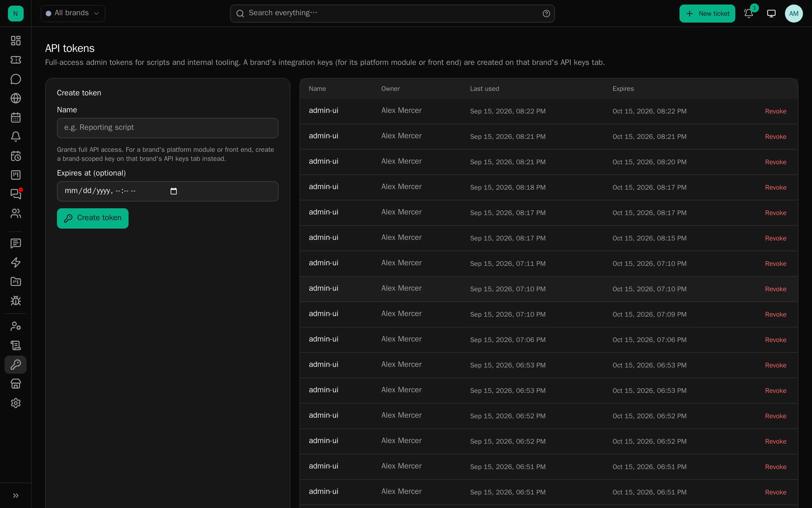Click the Create token panel heading
This screenshot has height=508, width=812.
click(x=79, y=93)
